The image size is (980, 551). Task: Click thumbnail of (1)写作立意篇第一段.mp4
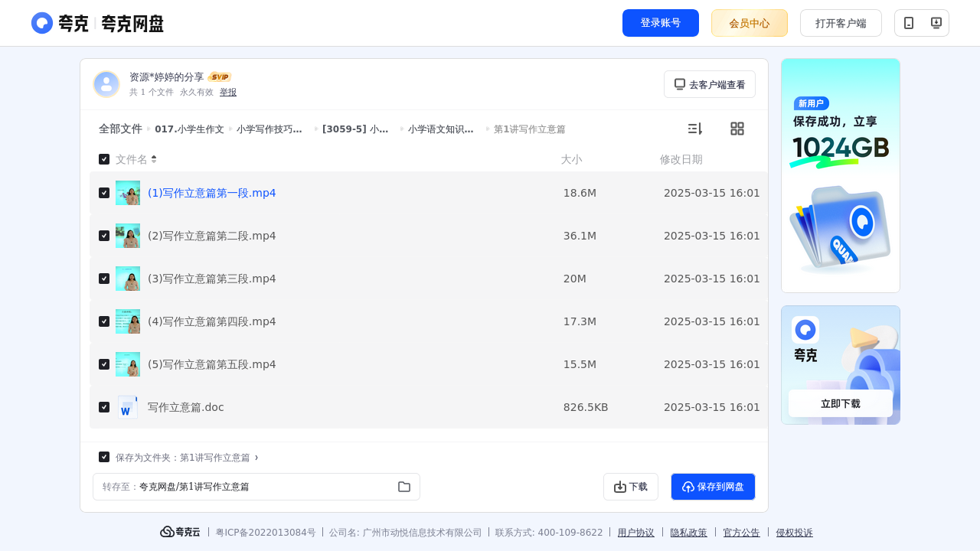tap(128, 193)
